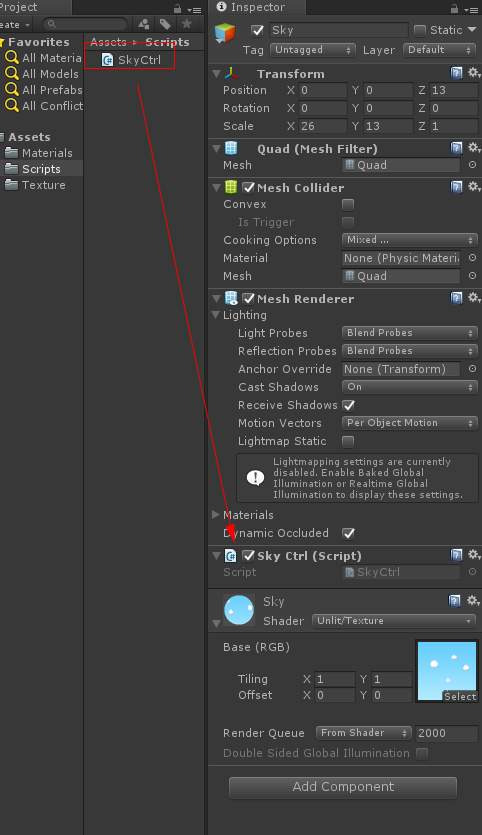Open Transform component gear settings
Image resolution: width=482 pixels, height=835 pixels.
[x=472, y=73]
